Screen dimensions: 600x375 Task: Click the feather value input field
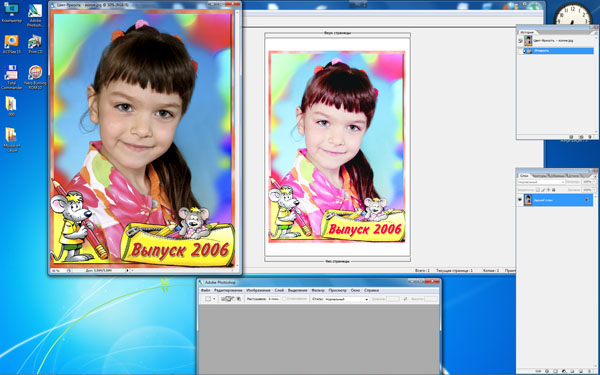click(x=274, y=299)
